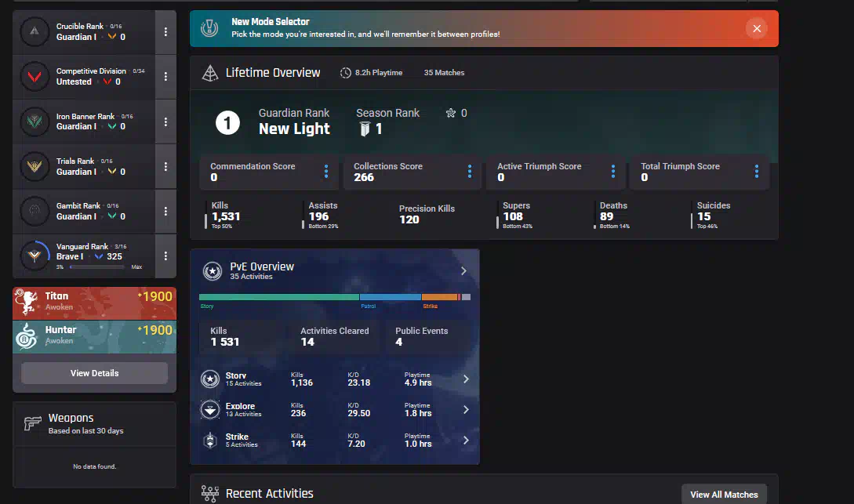Click the Crucible Rank emblem icon
Image resolution: width=854 pixels, height=504 pixels.
pyautogui.click(x=35, y=31)
